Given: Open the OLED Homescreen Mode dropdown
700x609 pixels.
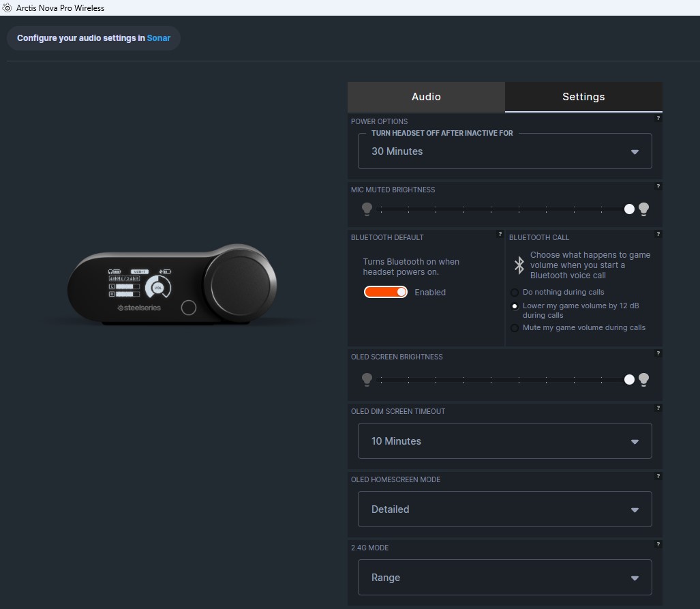Looking at the screenshot, I should click(504, 509).
